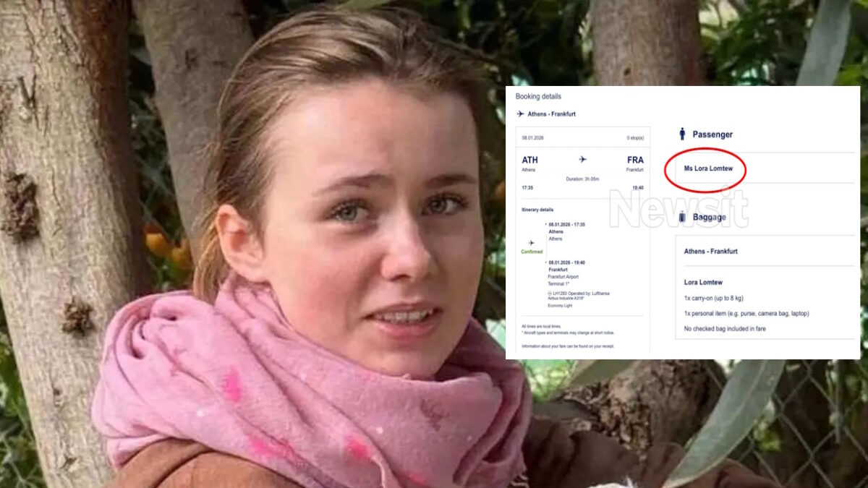Click the airplane icon between ATH and FRA
This screenshot has width=868, height=488.
tap(582, 160)
